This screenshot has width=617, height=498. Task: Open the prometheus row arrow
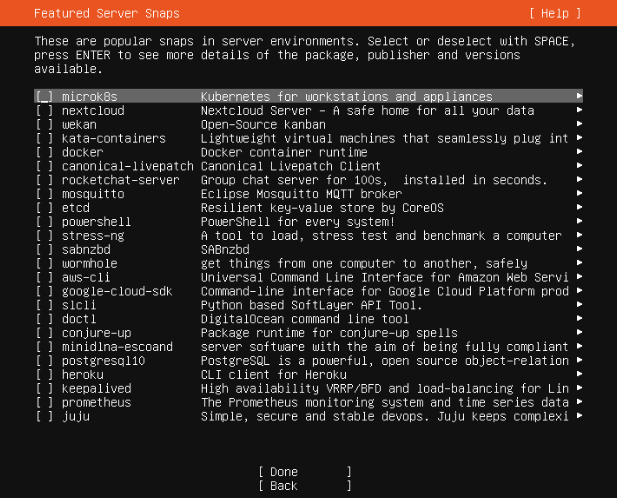pyautogui.click(x=579, y=402)
